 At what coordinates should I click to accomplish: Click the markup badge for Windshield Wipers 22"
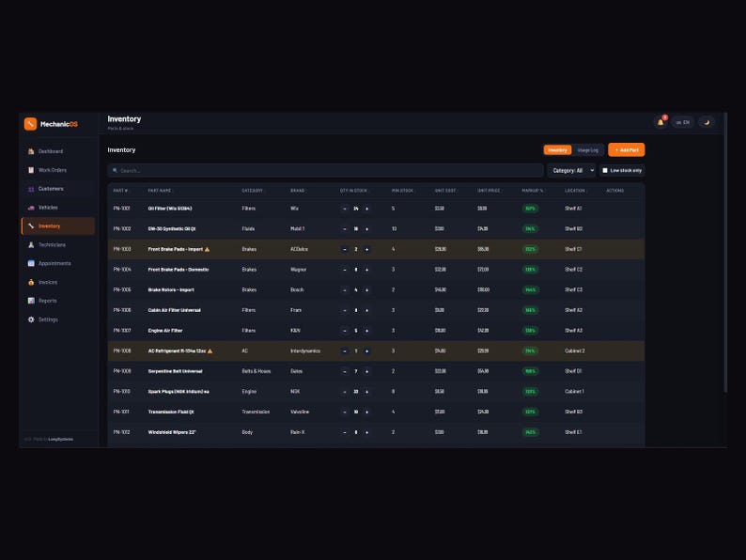point(530,432)
